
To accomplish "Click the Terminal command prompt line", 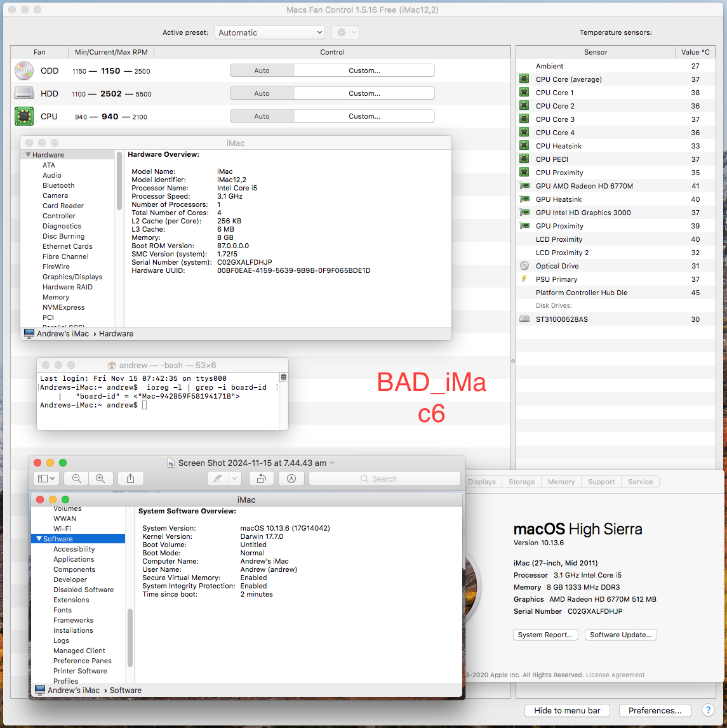I will click(x=93, y=406).
